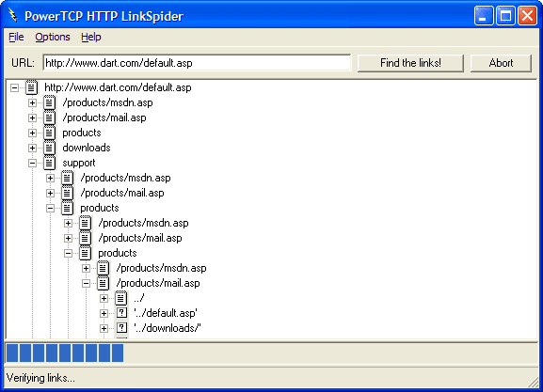Image resolution: width=543 pixels, height=392 pixels.
Task: Click the Verifying links... status text
Action: tap(40, 378)
